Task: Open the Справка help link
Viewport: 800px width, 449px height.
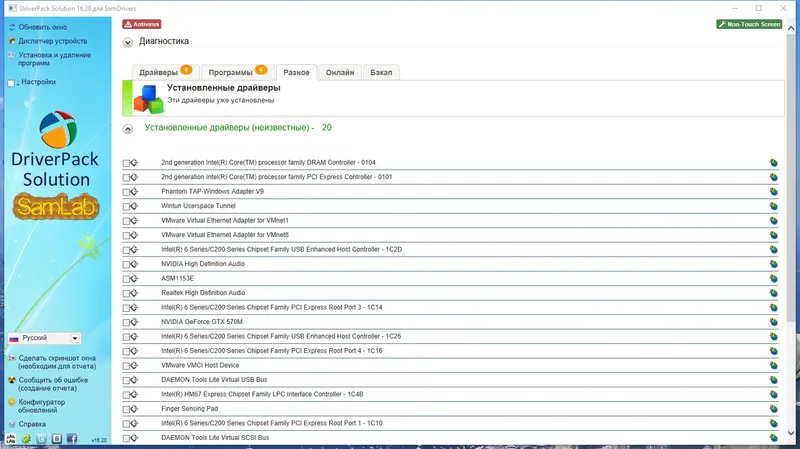Action: click(32, 424)
